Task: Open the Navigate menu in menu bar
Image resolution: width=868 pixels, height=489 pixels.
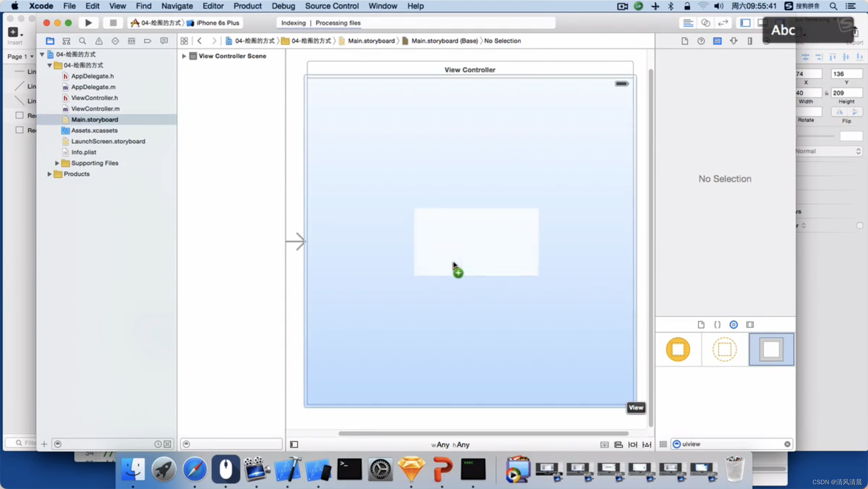Action: (176, 6)
